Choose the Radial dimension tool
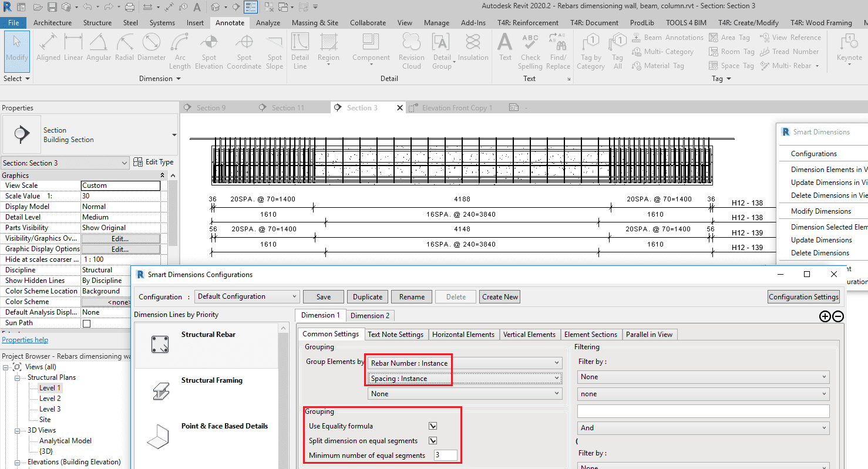This screenshot has width=868, height=469. point(125,47)
